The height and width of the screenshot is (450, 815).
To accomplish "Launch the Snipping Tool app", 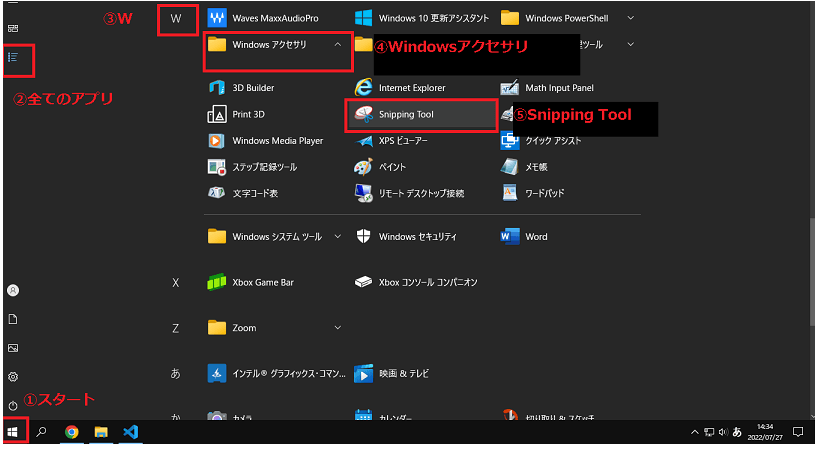I will [x=422, y=114].
